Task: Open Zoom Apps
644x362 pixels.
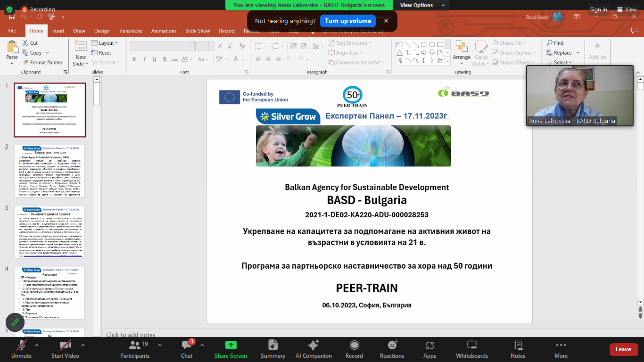Action: tap(429, 349)
